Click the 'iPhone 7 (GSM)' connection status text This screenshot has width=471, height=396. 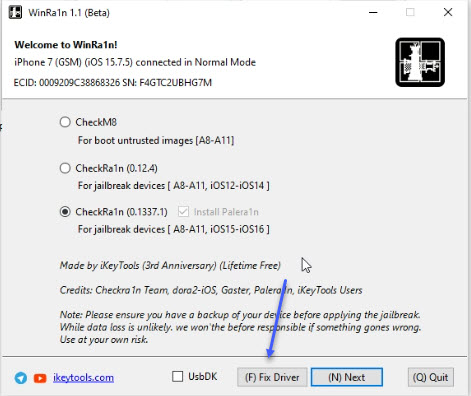coord(135,62)
